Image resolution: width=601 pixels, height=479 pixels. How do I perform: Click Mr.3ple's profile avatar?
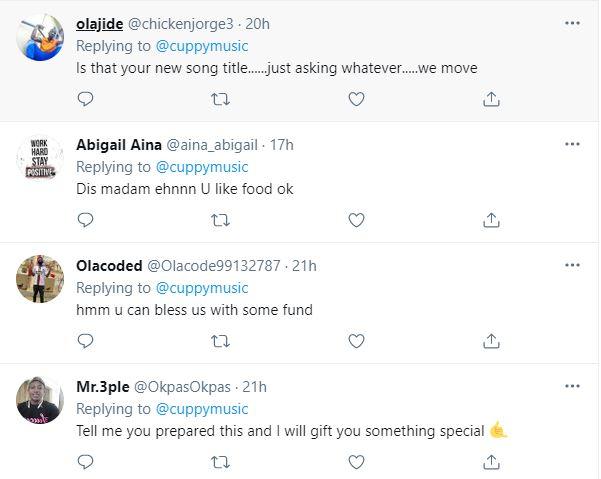40,401
